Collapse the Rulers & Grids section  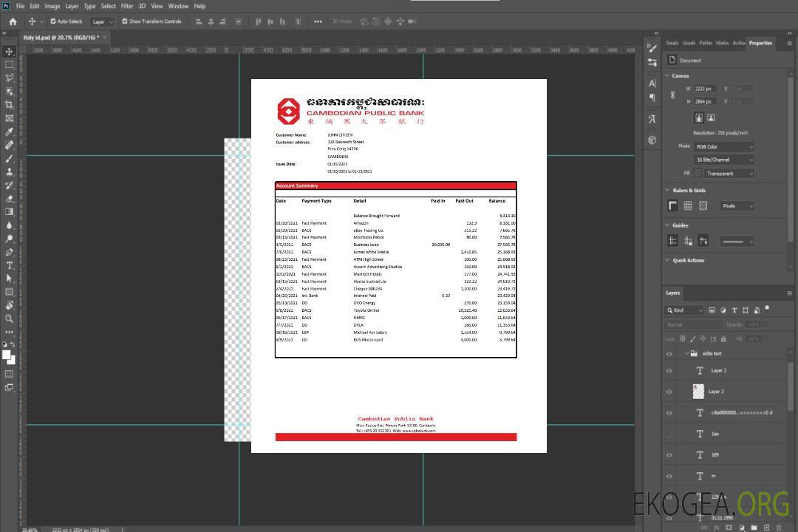[x=667, y=191]
